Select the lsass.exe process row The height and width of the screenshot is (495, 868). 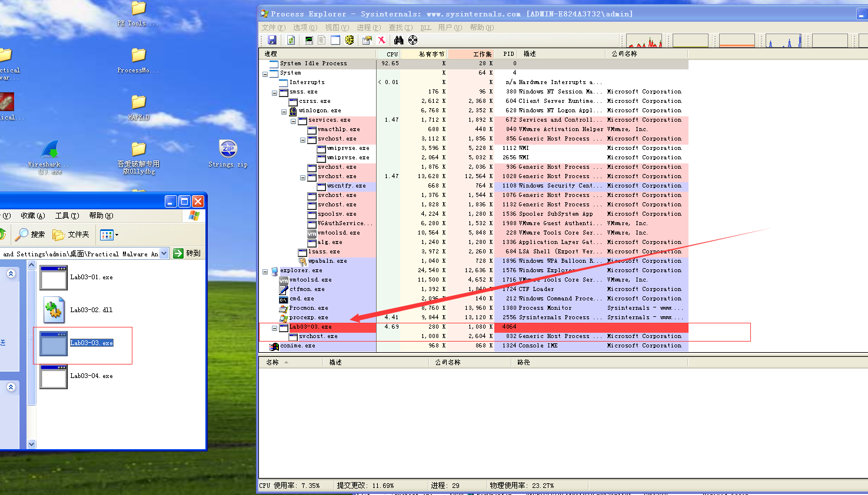point(474,252)
